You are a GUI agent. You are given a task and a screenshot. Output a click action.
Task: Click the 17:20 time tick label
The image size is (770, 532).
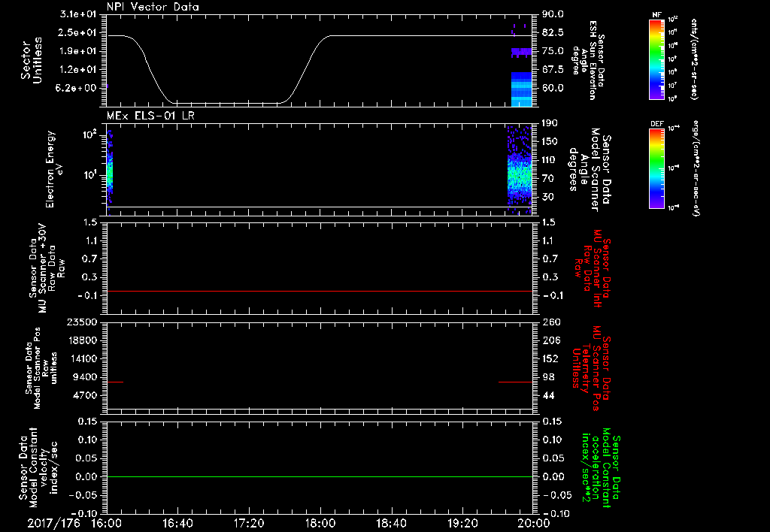click(249, 523)
